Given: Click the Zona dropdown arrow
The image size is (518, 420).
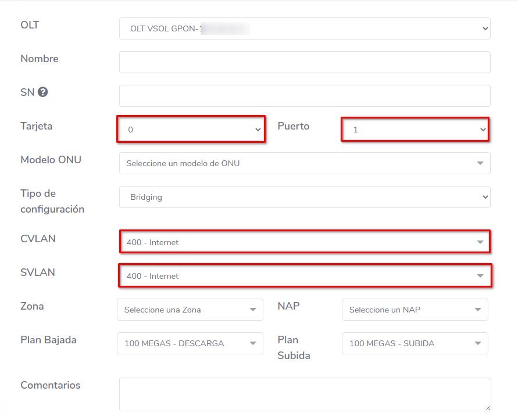Looking at the screenshot, I should tap(253, 310).
